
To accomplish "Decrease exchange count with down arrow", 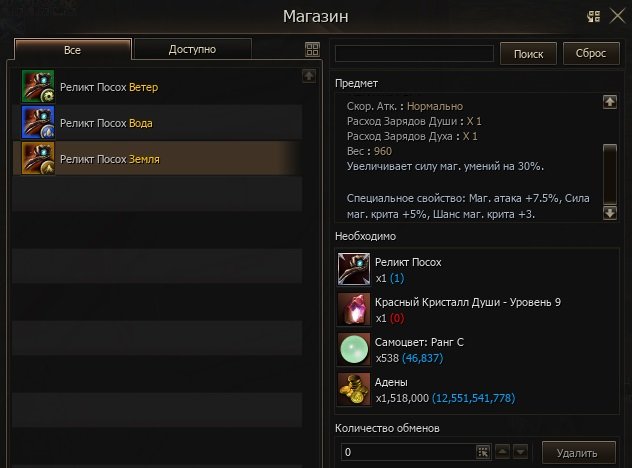I will (x=520, y=451).
